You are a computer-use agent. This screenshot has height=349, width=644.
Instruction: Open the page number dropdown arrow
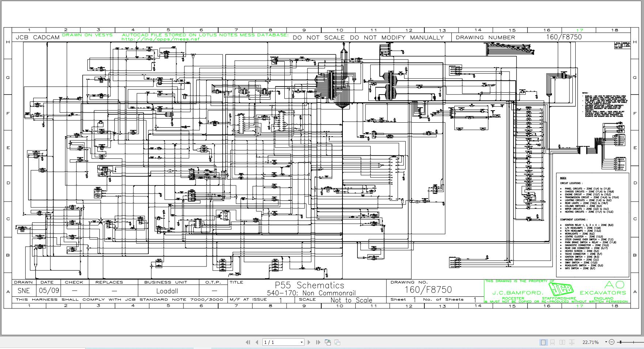[302, 342]
